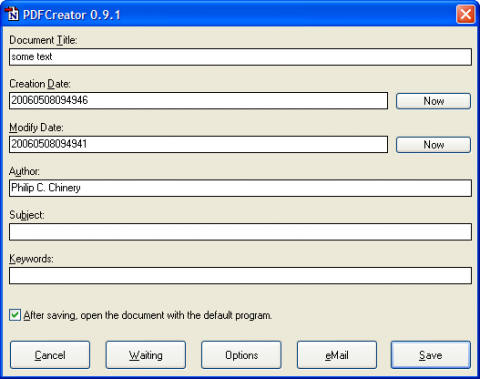This screenshot has width=480, height=379.
Task: Close the PDFCreator window
Action: tap(465, 14)
